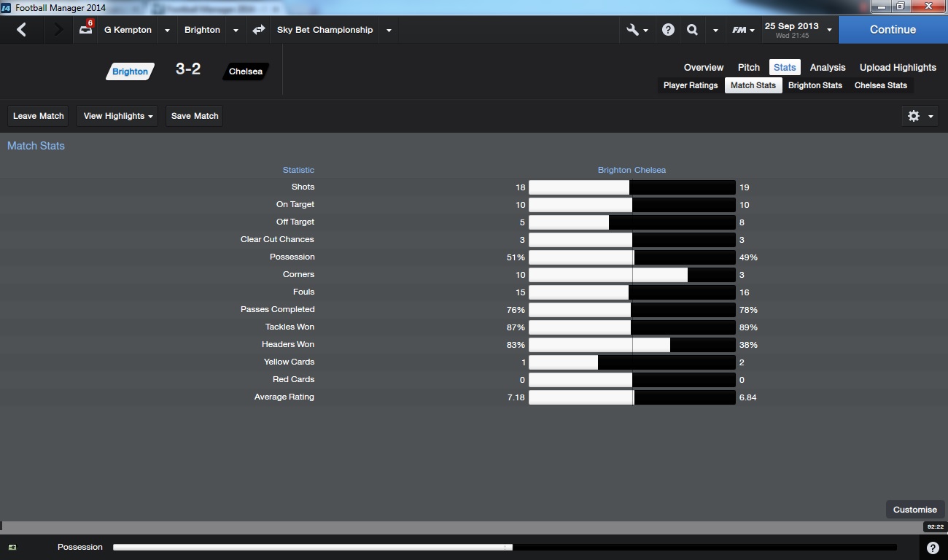Click the help question mark in top bar
948x560 pixels.
[668, 30]
